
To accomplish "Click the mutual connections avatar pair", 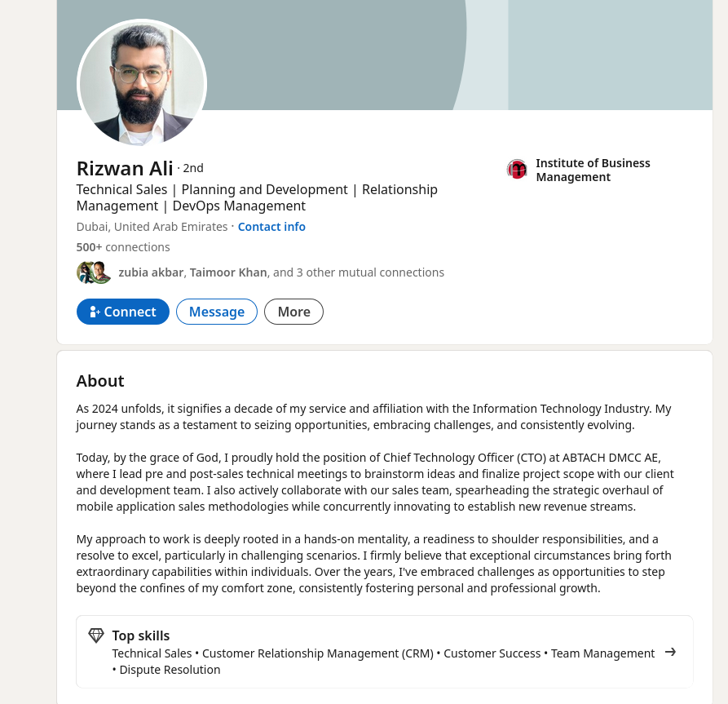I will tap(94, 272).
